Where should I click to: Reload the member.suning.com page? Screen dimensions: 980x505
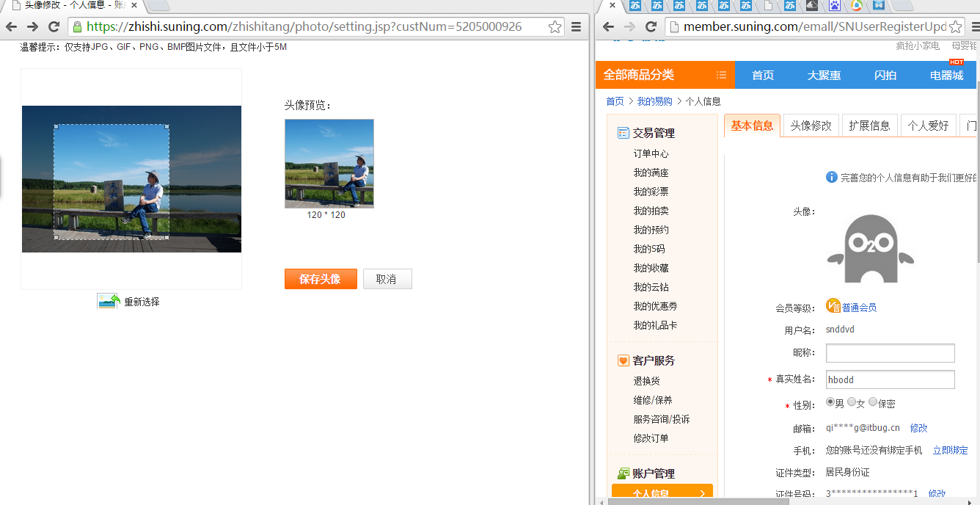[651, 26]
